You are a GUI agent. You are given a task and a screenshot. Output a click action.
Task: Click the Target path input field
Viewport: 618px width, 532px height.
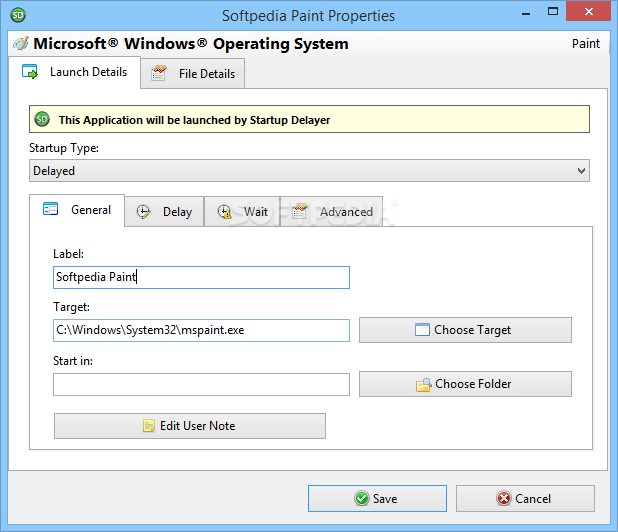(x=201, y=330)
